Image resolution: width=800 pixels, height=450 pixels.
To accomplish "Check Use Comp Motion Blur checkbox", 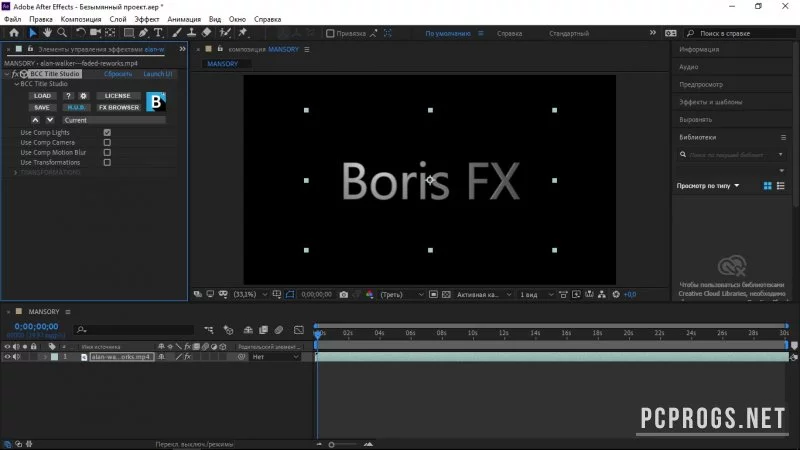I will coord(107,153).
